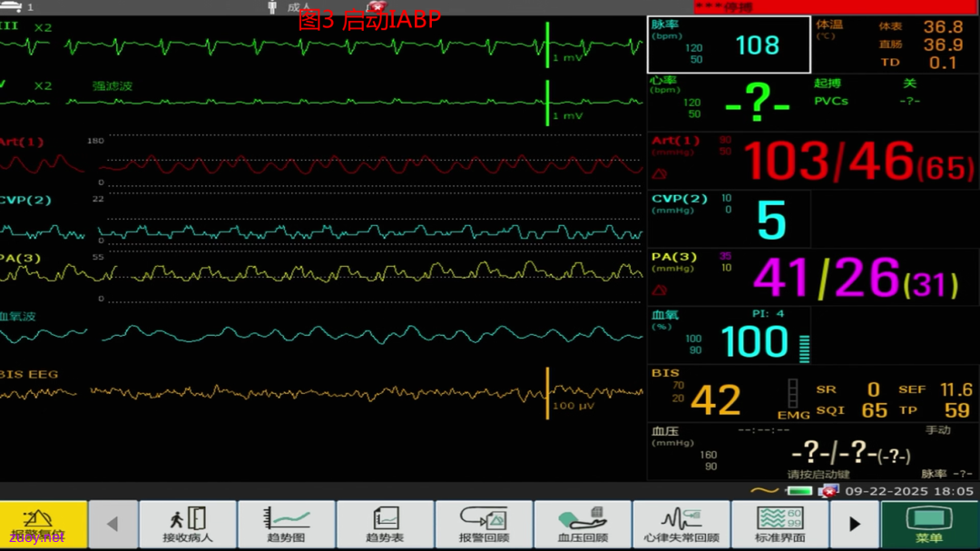Viewport: 980px width, 551px height.
Task: Select the ECG lead III waveform
Action: (322, 45)
